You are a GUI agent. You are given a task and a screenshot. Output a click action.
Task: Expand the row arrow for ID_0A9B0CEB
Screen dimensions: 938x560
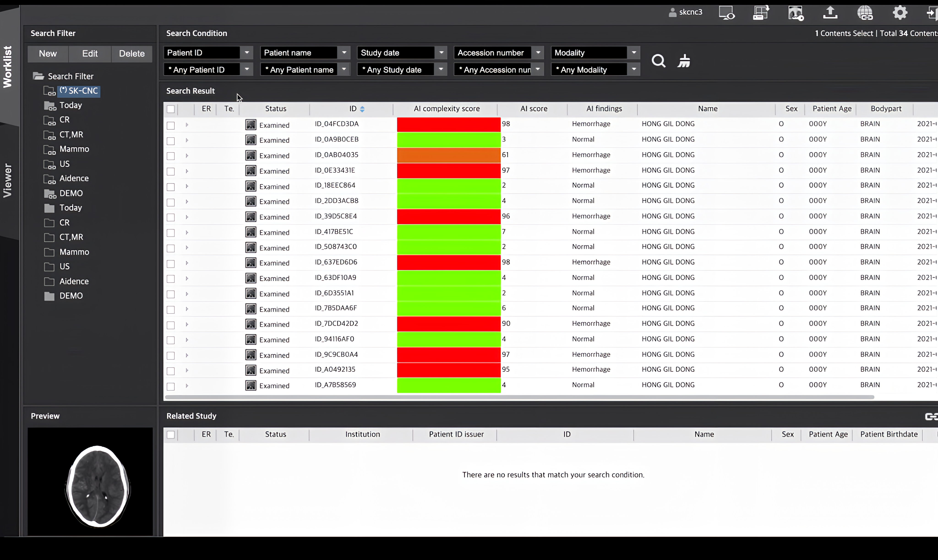tap(187, 140)
